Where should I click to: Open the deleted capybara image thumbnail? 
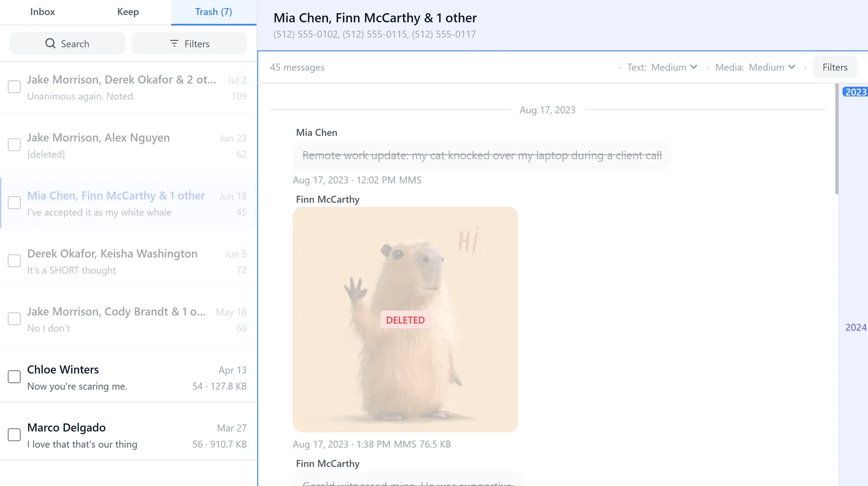tap(405, 320)
